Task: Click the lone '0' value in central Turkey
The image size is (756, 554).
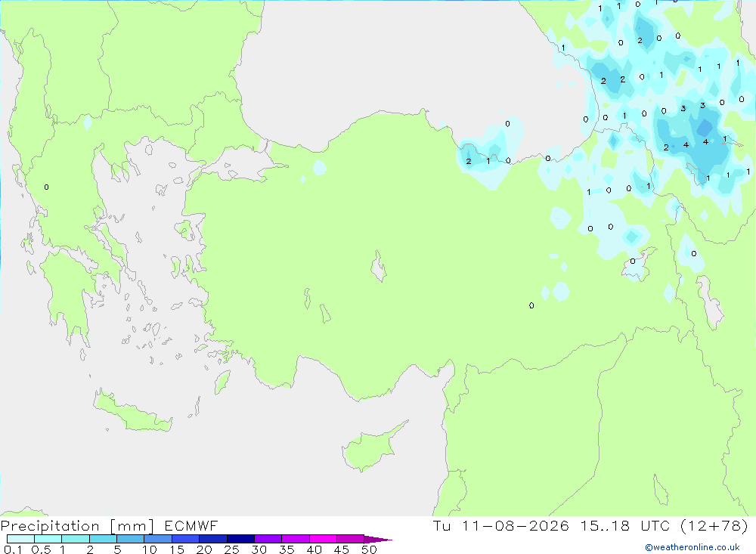Action: [x=531, y=305]
